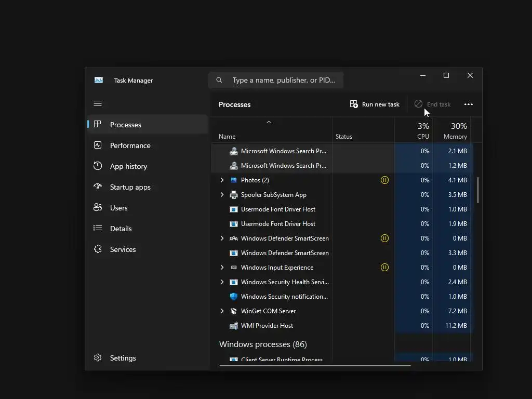Switch to Processes page
This screenshot has width=532, height=399.
click(148, 125)
